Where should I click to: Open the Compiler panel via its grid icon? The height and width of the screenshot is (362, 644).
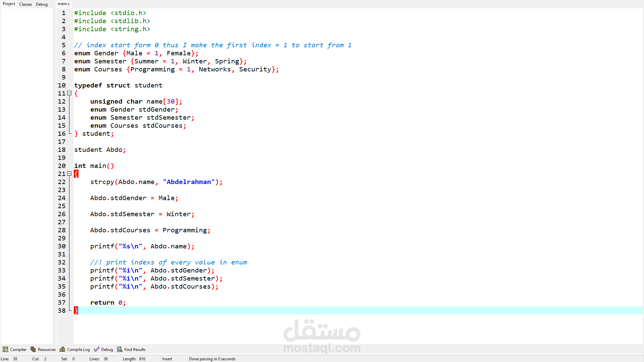(x=5, y=349)
